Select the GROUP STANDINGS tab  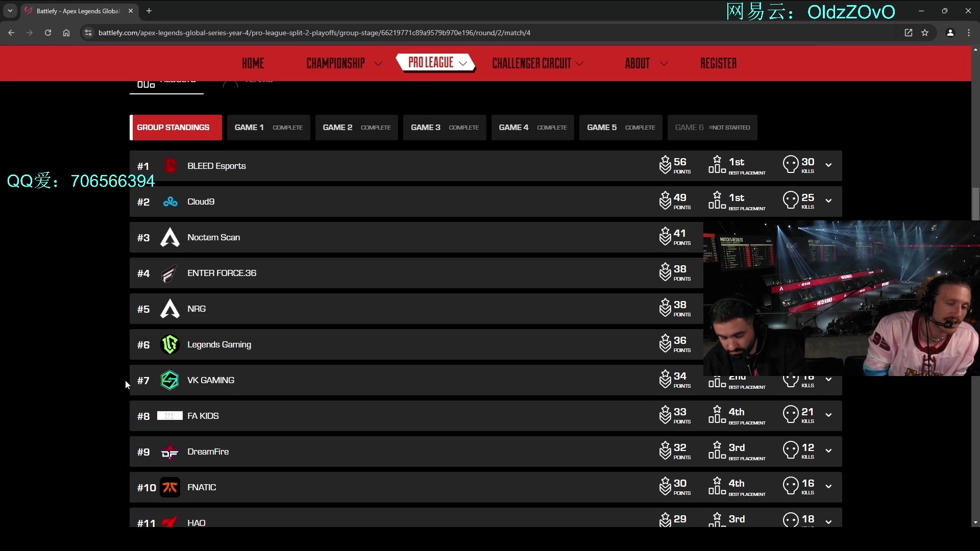tap(174, 128)
